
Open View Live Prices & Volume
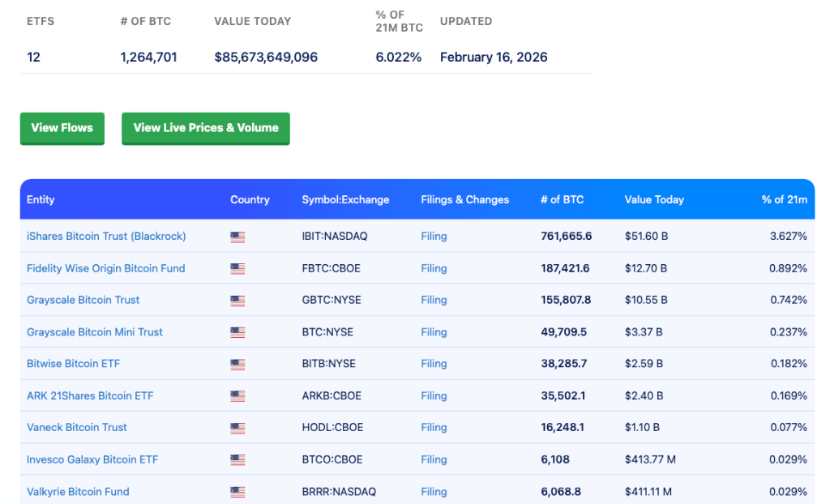205,128
